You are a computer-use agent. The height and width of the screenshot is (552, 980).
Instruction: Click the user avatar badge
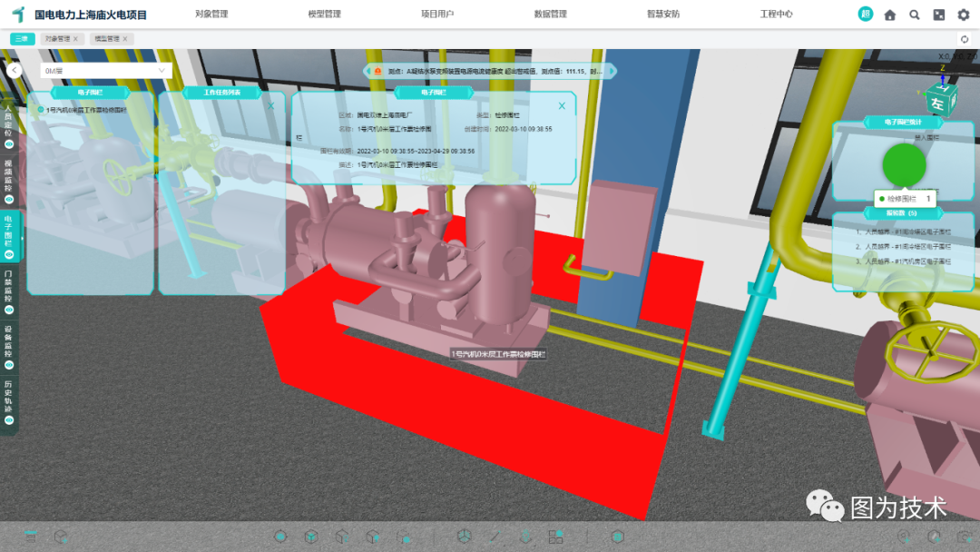[866, 15]
